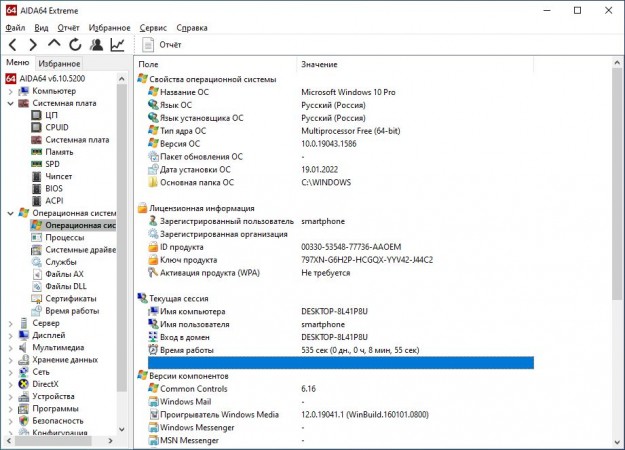Open the BIOS entry in the sidebar
The width and height of the screenshot is (625, 450).
click(x=56, y=187)
